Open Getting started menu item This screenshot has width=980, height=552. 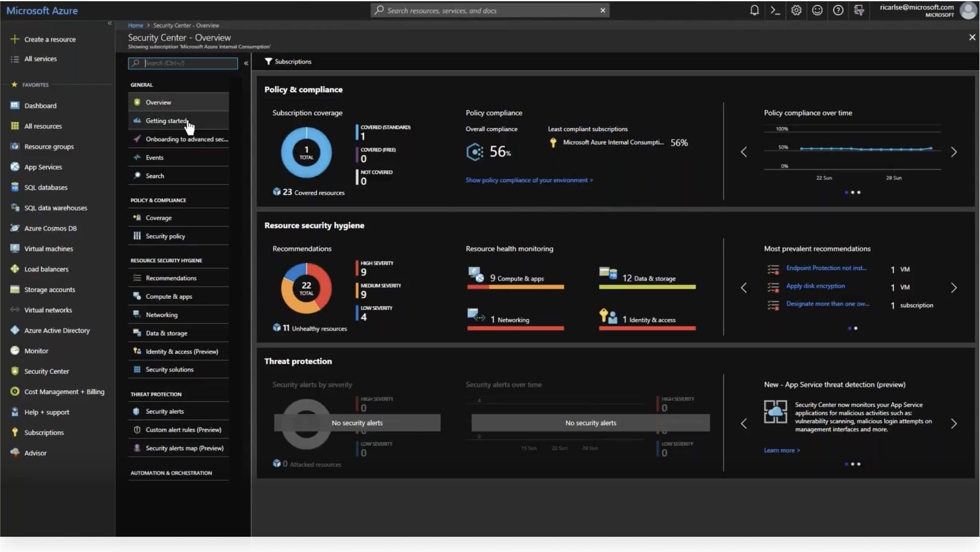click(179, 121)
